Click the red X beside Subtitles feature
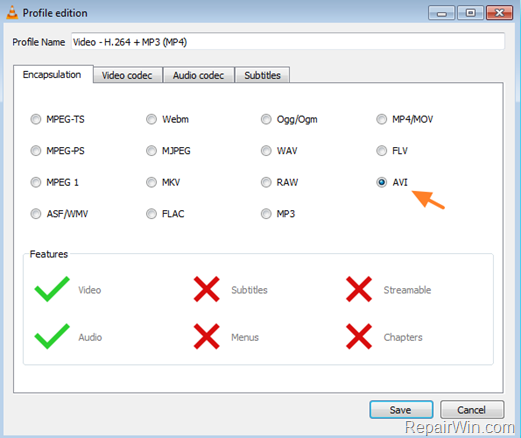The height and width of the screenshot is (438, 521). tap(207, 289)
